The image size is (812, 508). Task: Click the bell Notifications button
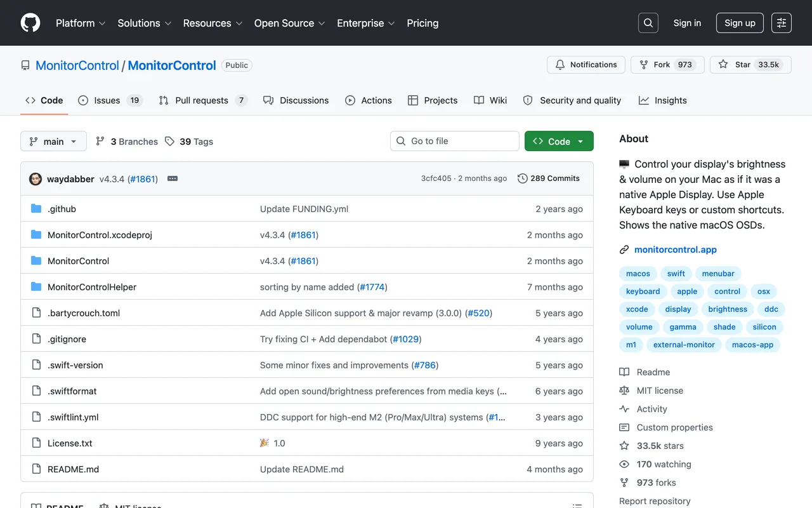[x=586, y=65]
